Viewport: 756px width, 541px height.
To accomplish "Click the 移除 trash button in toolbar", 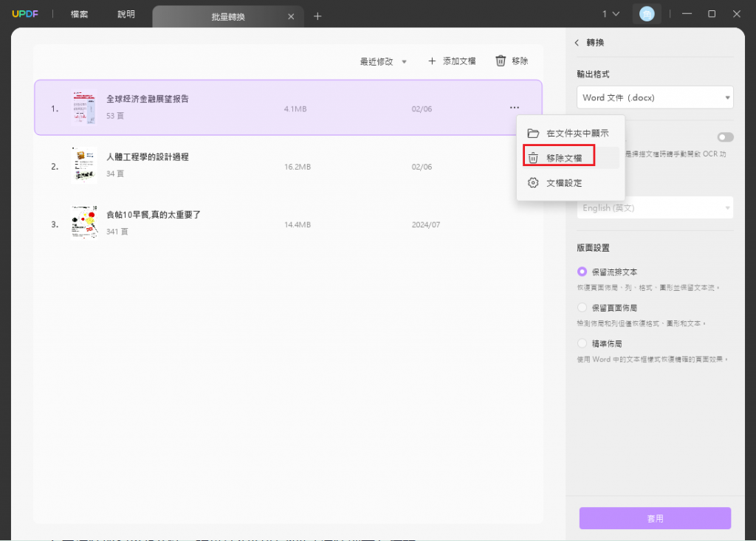I will click(512, 61).
